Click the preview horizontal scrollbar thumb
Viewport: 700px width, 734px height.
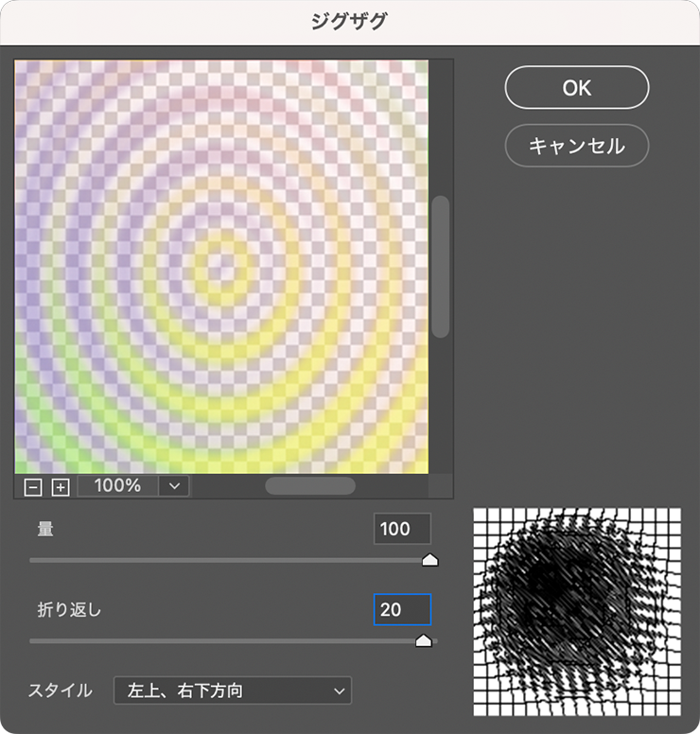pyautogui.click(x=310, y=486)
